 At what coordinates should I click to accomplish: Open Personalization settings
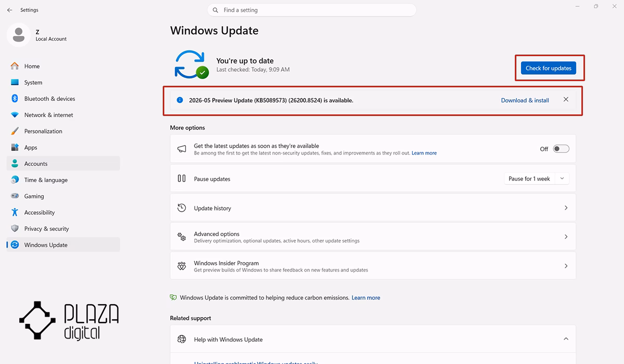[63, 131]
